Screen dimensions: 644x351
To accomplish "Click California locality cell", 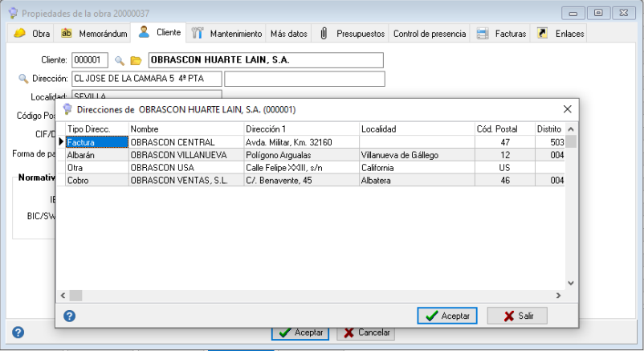I will tap(417, 168).
